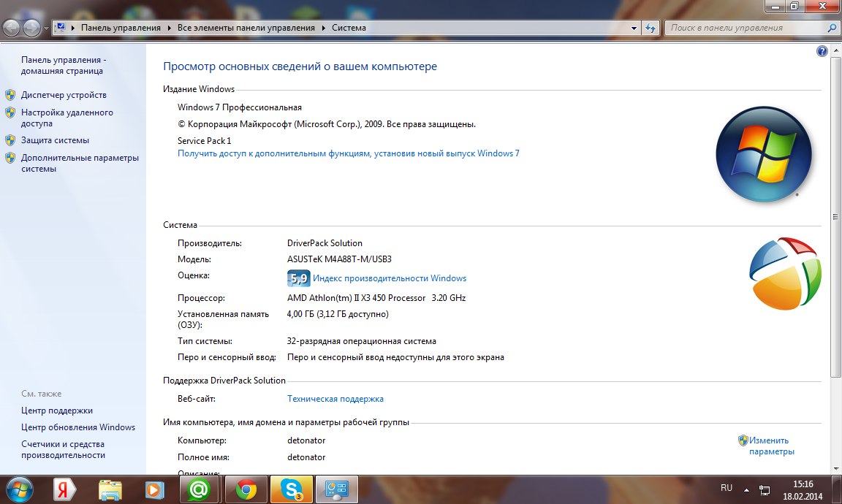Click shield icon beside 'Дополнительные параметры системы'
The image size is (842, 504).
tap(10, 158)
